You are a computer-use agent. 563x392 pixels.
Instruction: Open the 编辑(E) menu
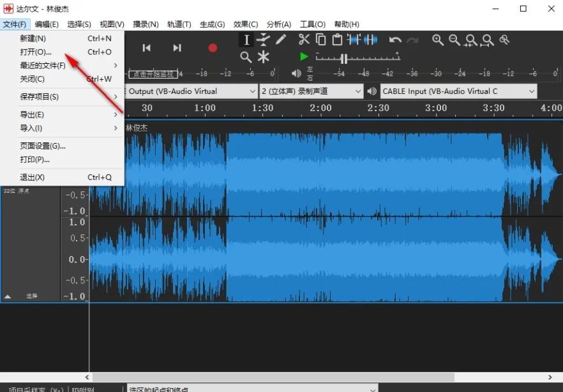(x=47, y=24)
